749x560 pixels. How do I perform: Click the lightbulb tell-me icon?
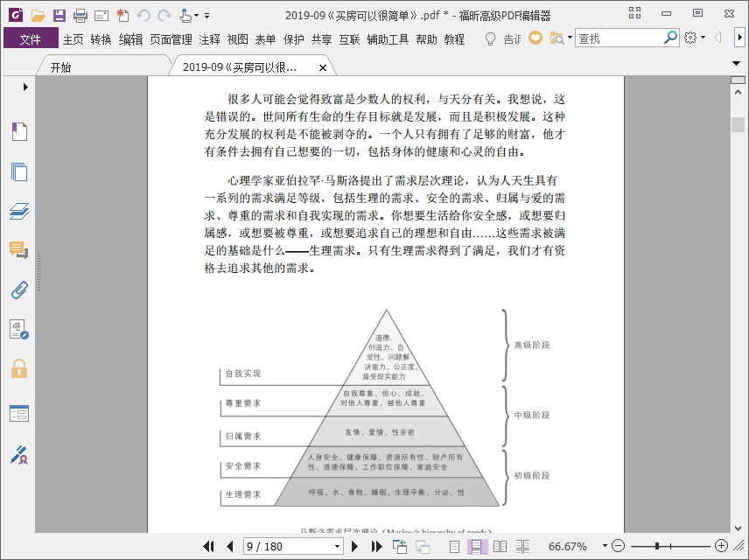click(490, 38)
